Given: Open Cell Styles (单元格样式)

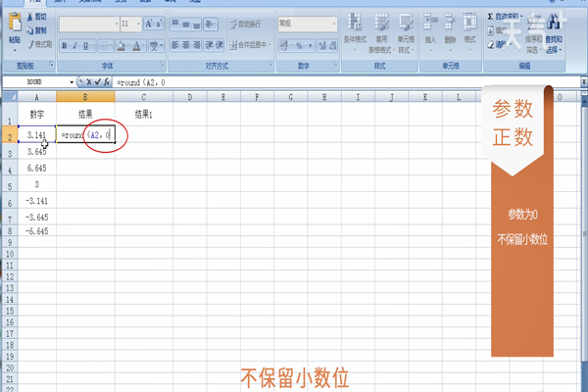Looking at the screenshot, I should click(x=406, y=32).
